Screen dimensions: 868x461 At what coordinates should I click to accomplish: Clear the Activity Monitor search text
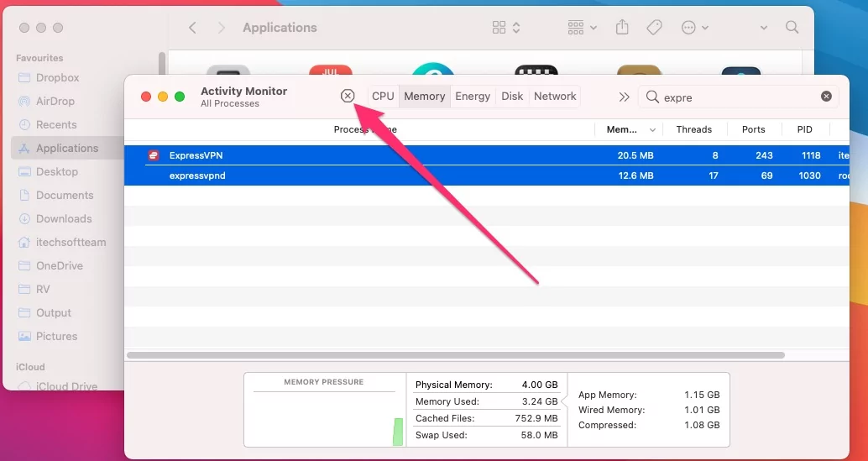click(x=826, y=97)
